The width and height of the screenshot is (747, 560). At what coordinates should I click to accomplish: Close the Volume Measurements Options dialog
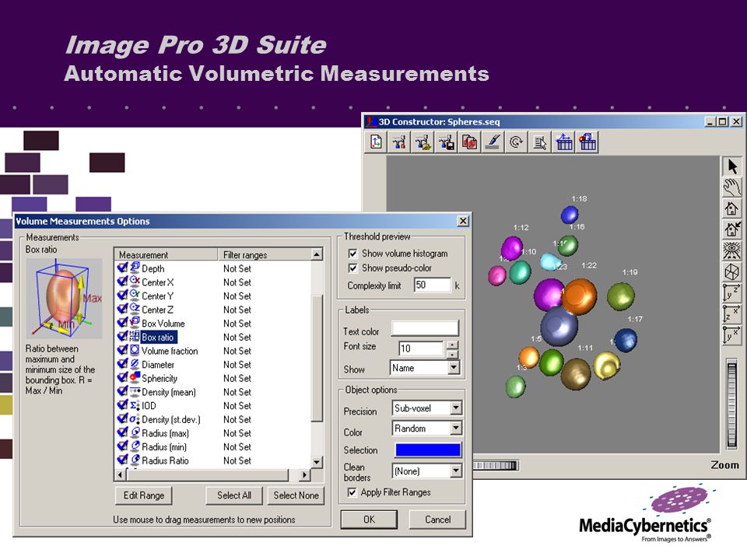coord(462,221)
